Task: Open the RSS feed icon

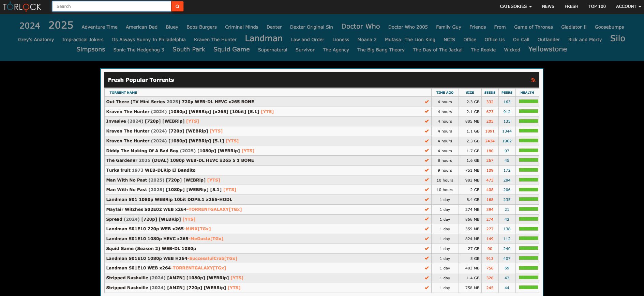Action: [533, 80]
